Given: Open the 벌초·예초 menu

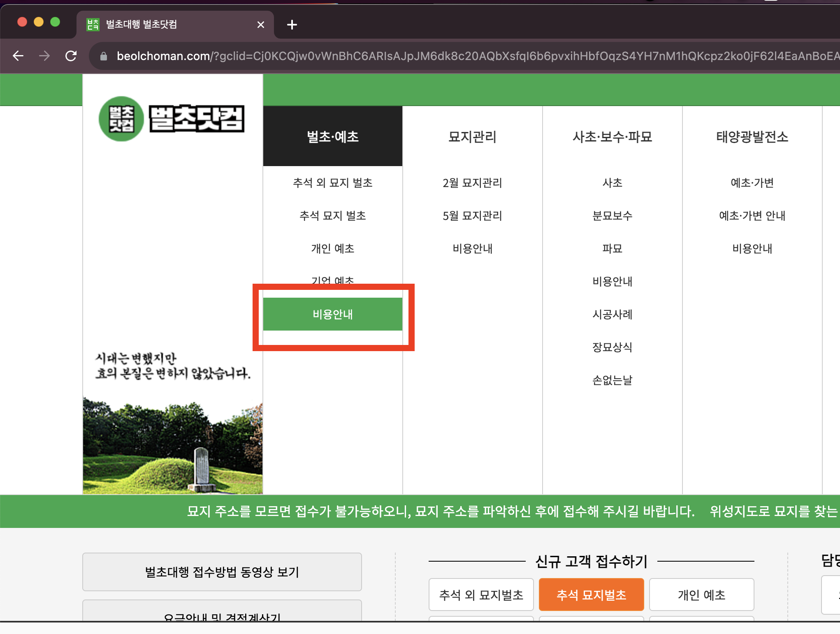Looking at the screenshot, I should [x=332, y=137].
